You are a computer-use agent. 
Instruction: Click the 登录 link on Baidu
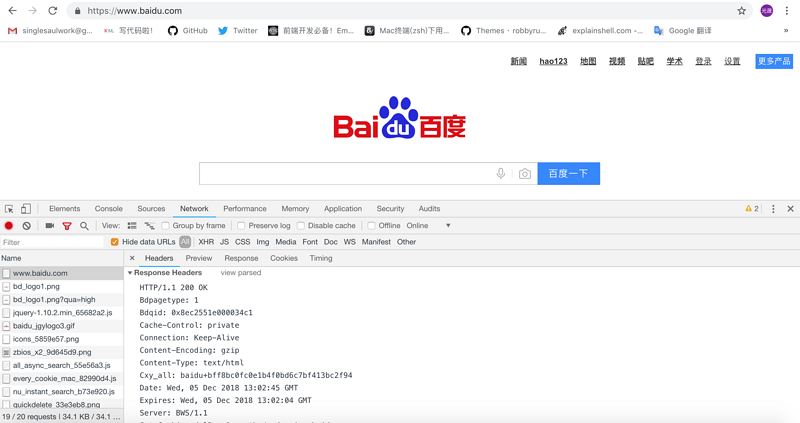pos(703,61)
